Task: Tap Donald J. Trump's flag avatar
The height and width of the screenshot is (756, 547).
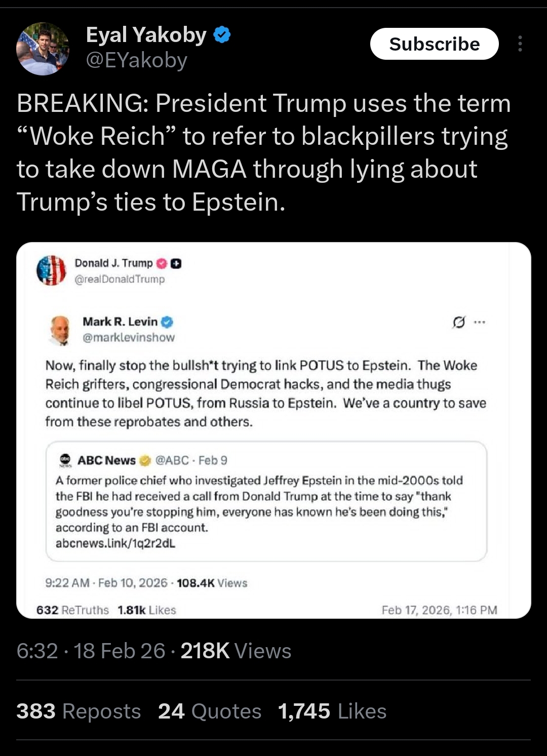Action: (x=51, y=270)
